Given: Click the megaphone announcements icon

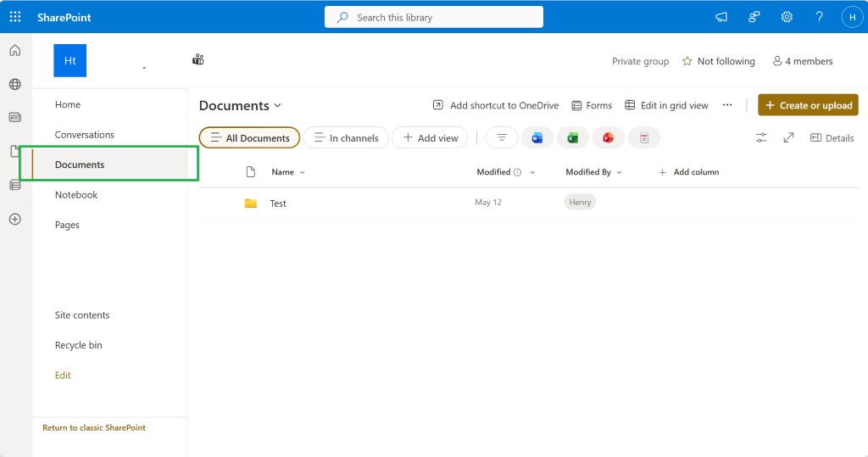Looking at the screenshot, I should click(721, 17).
